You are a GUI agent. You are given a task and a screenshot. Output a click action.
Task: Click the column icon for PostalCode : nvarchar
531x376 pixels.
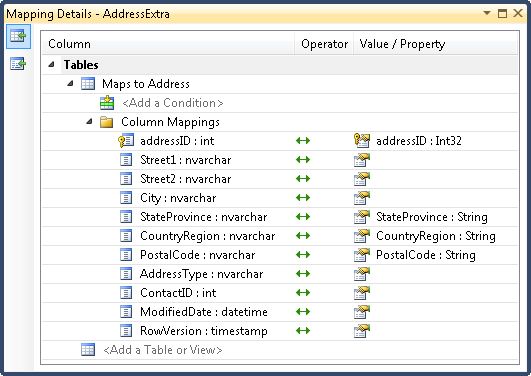pos(126,255)
